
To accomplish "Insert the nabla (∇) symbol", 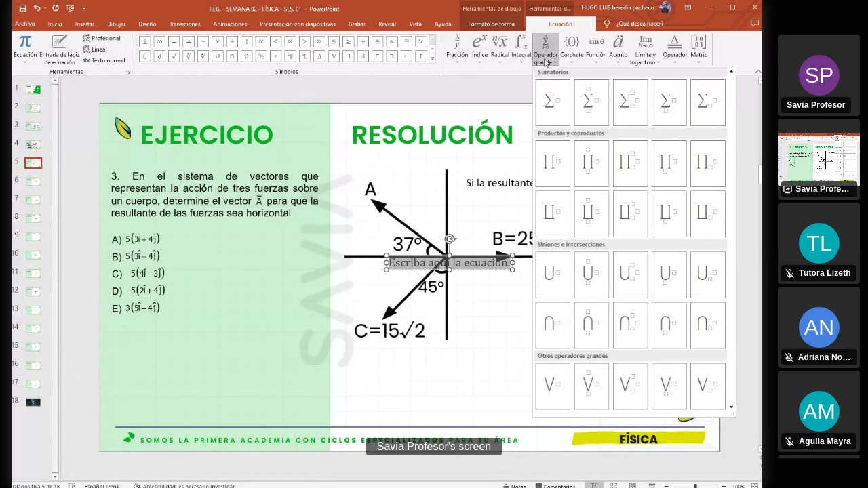I will coord(334,56).
